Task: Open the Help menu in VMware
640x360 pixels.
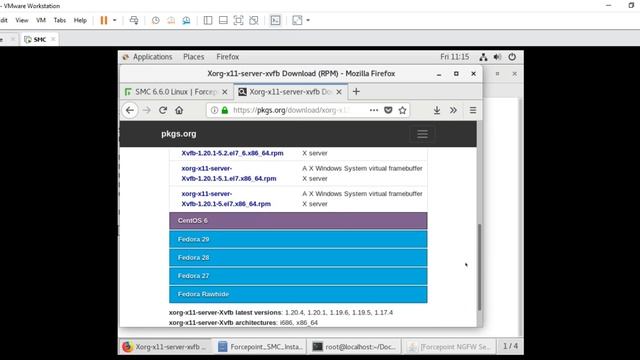Action: 80,20
